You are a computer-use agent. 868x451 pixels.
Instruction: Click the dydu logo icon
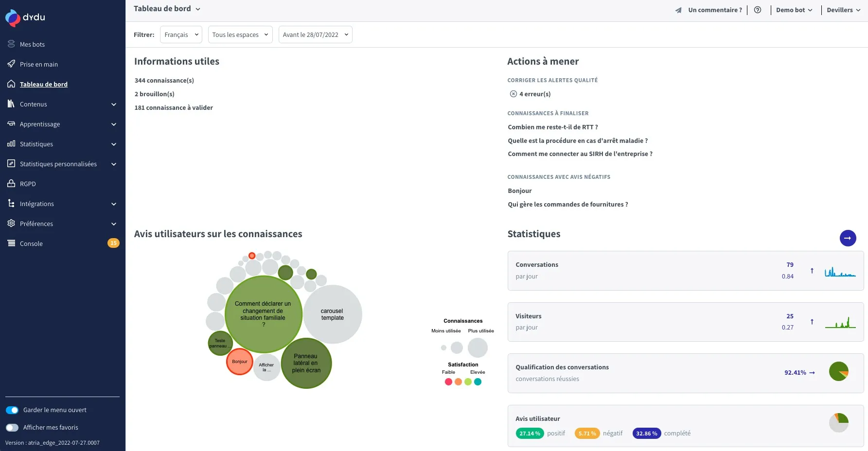coord(13,18)
